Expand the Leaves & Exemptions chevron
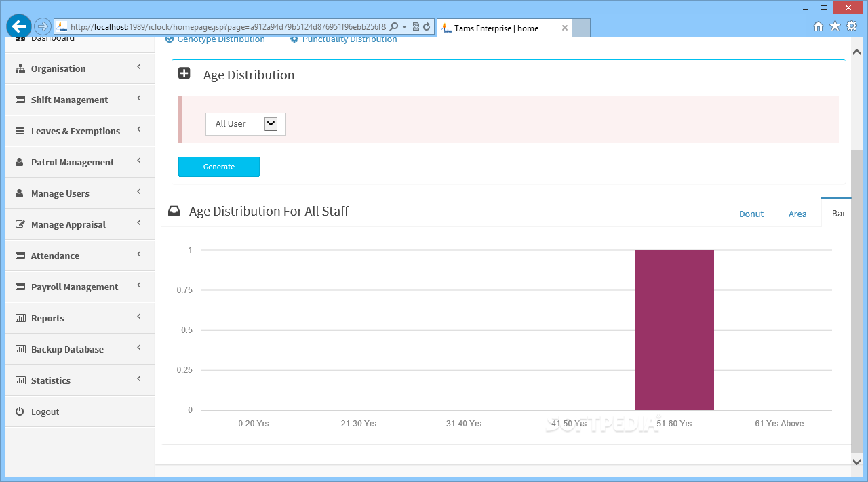Screen dimensions: 868x482 coord(139,129)
